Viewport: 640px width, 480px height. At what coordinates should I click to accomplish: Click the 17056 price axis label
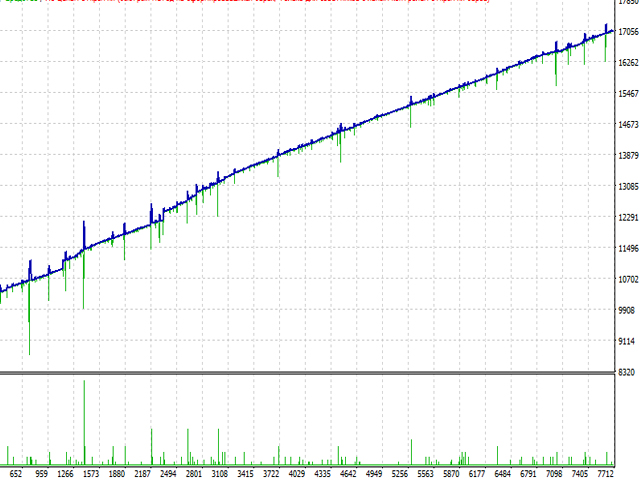(x=627, y=32)
